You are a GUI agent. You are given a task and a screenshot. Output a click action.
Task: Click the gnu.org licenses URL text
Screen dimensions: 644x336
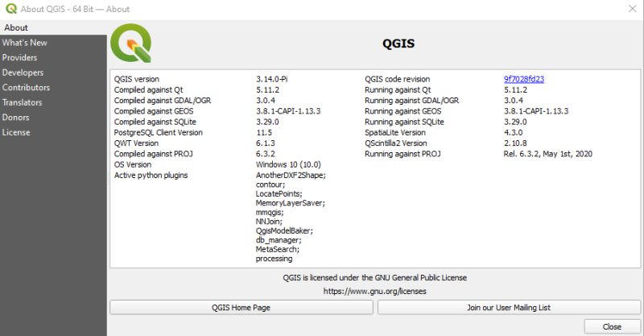tap(374, 291)
